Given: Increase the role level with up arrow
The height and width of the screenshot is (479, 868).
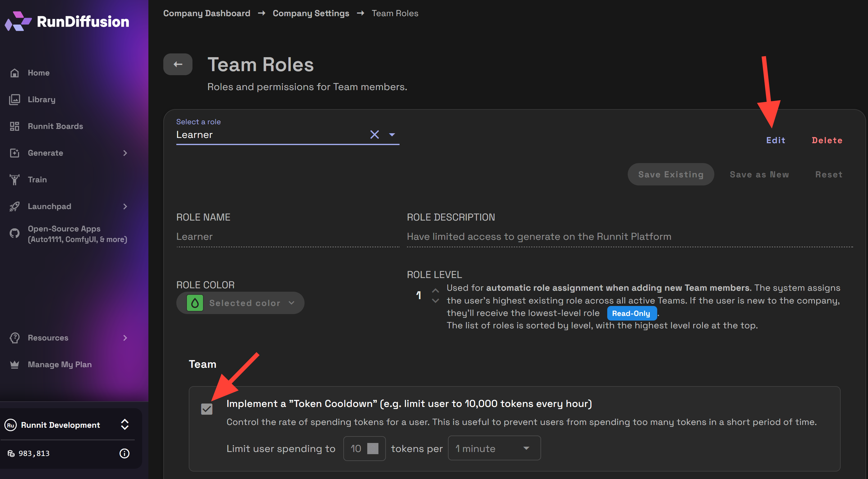Looking at the screenshot, I should tap(435, 290).
